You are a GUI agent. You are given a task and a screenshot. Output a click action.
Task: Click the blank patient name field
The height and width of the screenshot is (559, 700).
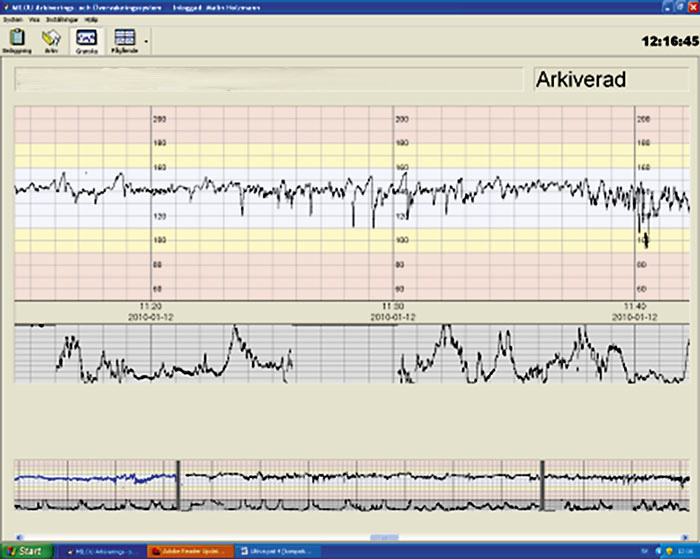[269, 79]
